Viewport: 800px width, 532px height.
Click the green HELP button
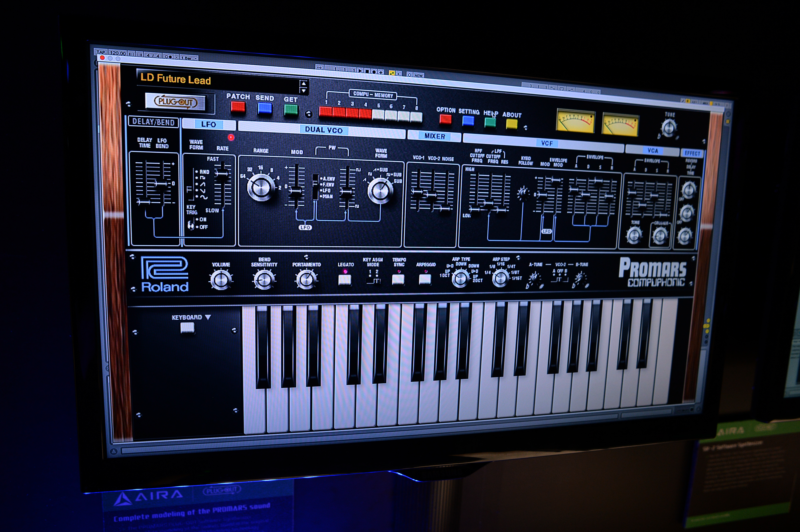pyautogui.click(x=490, y=122)
